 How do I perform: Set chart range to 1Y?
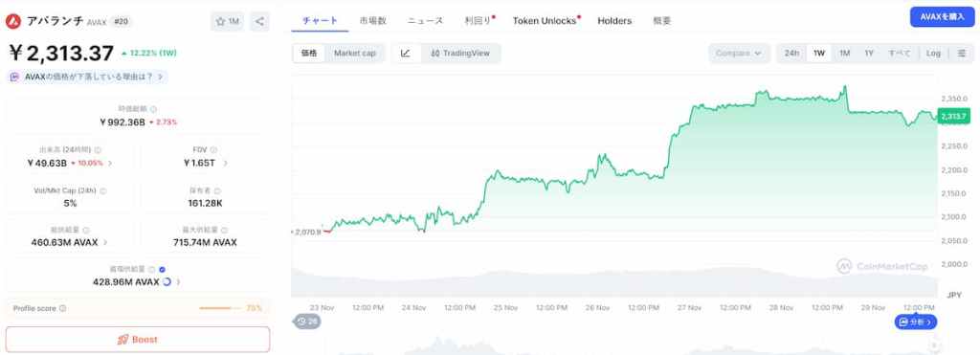point(869,54)
